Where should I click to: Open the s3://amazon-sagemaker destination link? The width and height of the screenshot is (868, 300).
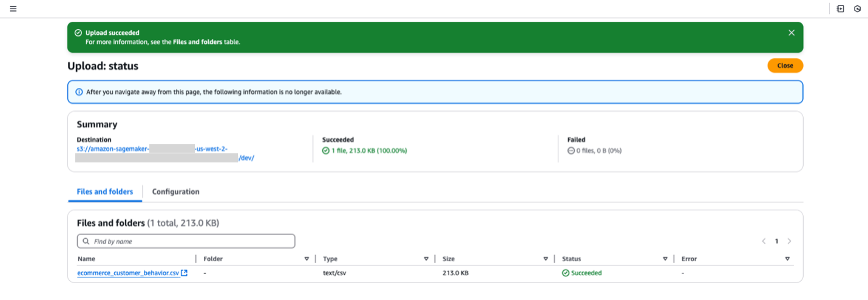(152, 149)
